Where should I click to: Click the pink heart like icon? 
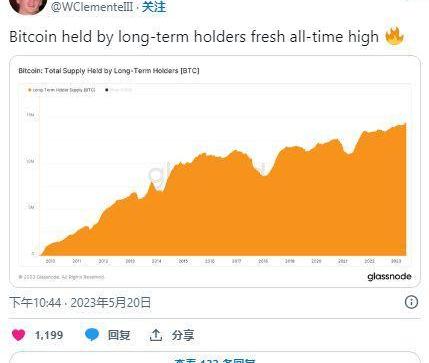click(18, 335)
